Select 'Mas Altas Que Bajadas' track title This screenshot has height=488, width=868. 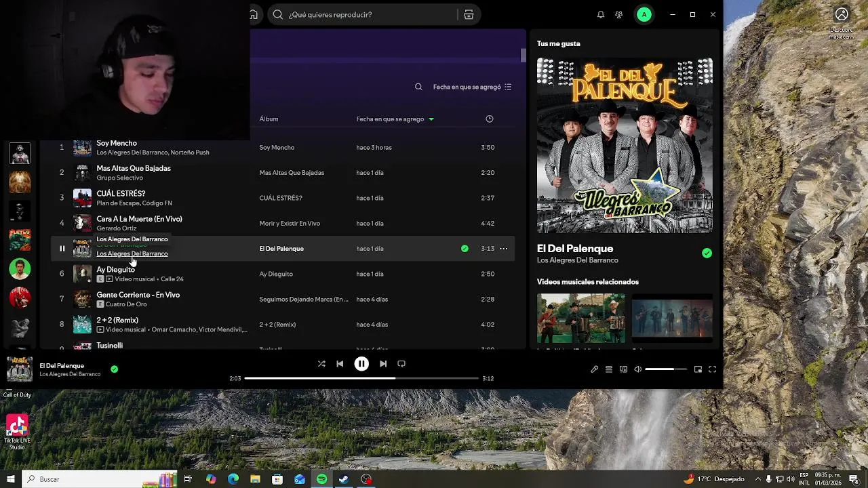(x=134, y=168)
